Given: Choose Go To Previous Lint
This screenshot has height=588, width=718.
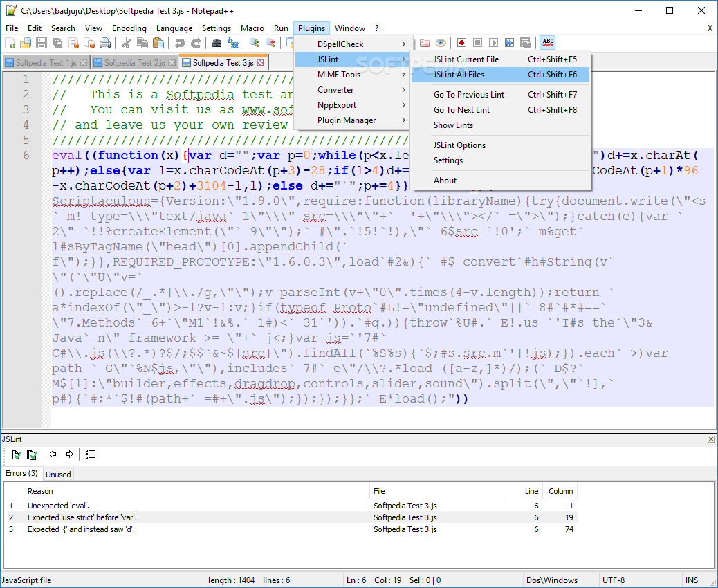Looking at the screenshot, I should coord(501,95).
